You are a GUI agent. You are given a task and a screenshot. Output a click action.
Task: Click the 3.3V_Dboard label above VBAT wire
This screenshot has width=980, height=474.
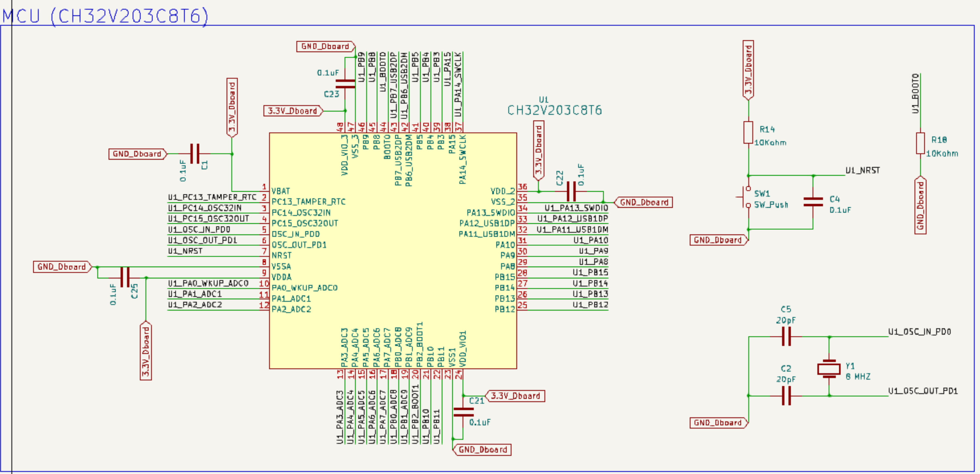232,108
